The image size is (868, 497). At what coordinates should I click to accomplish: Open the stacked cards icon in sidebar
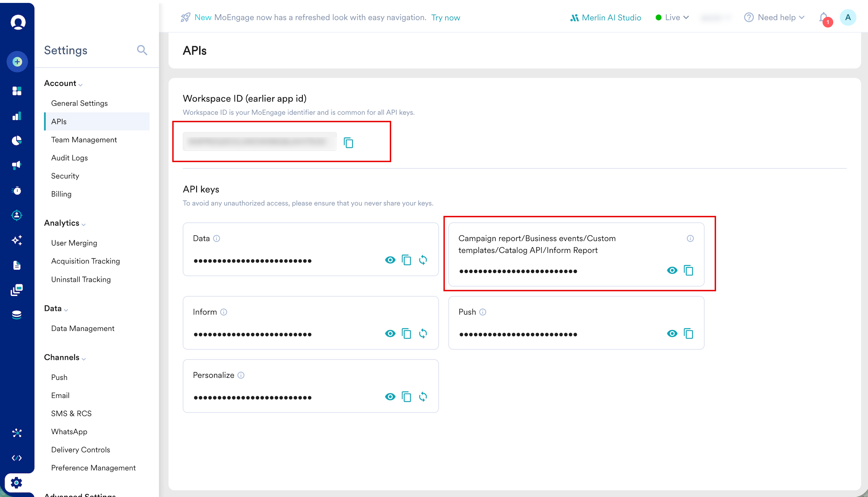coord(17,290)
